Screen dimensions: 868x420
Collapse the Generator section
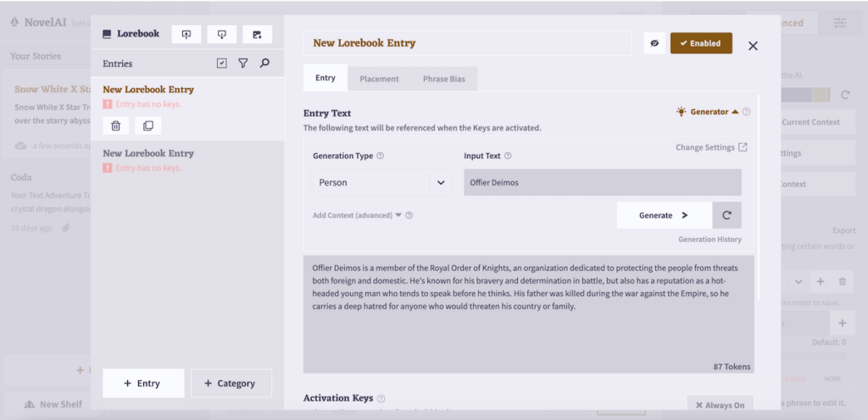tap(708, 112)
